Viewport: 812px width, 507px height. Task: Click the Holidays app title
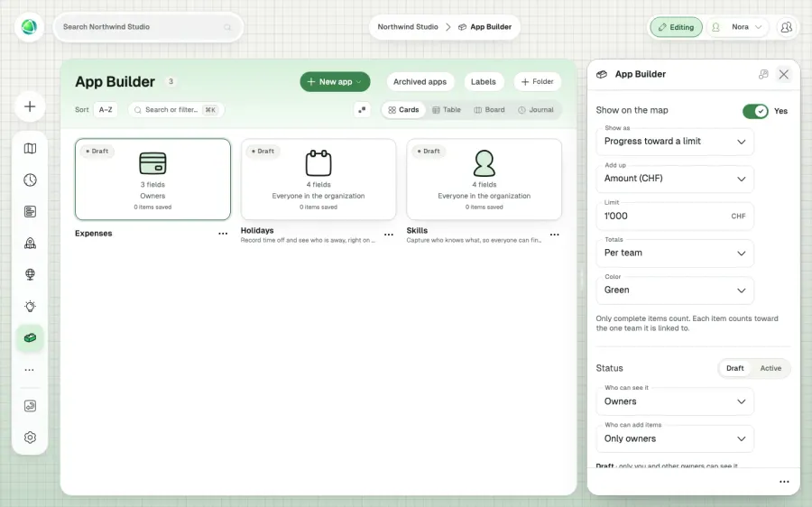(x=257, y=230)
